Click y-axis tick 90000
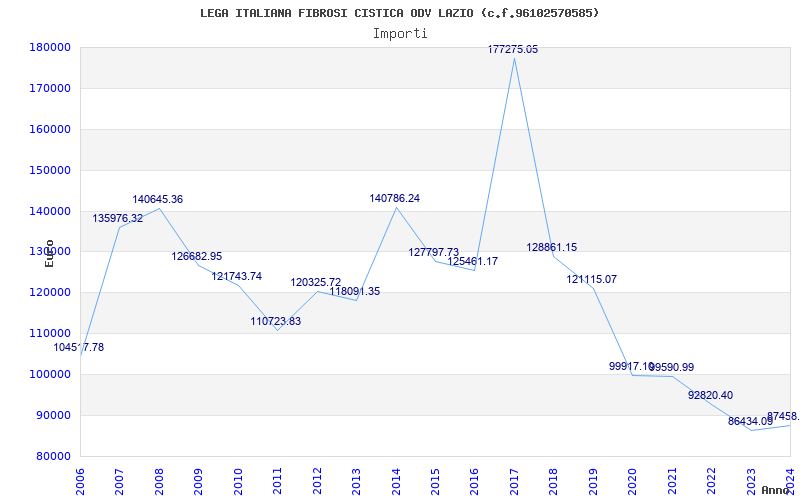The width and height of the screenshot is (800, 500). click(x=56, y=415)
